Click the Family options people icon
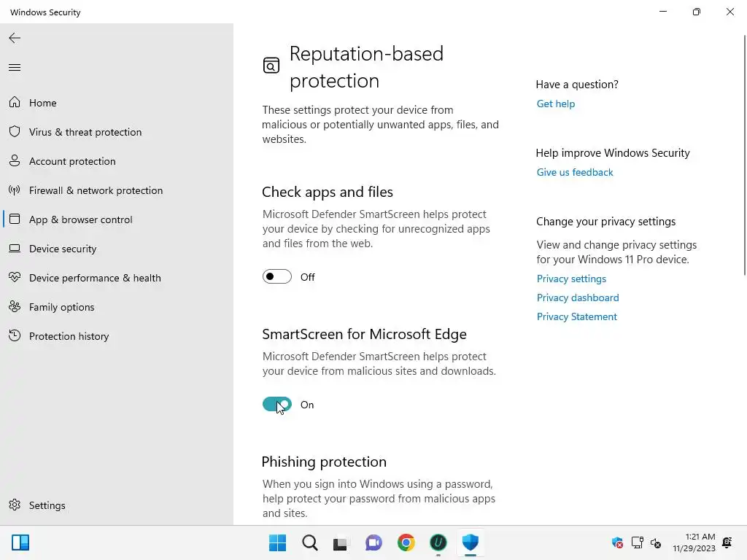 15,307
